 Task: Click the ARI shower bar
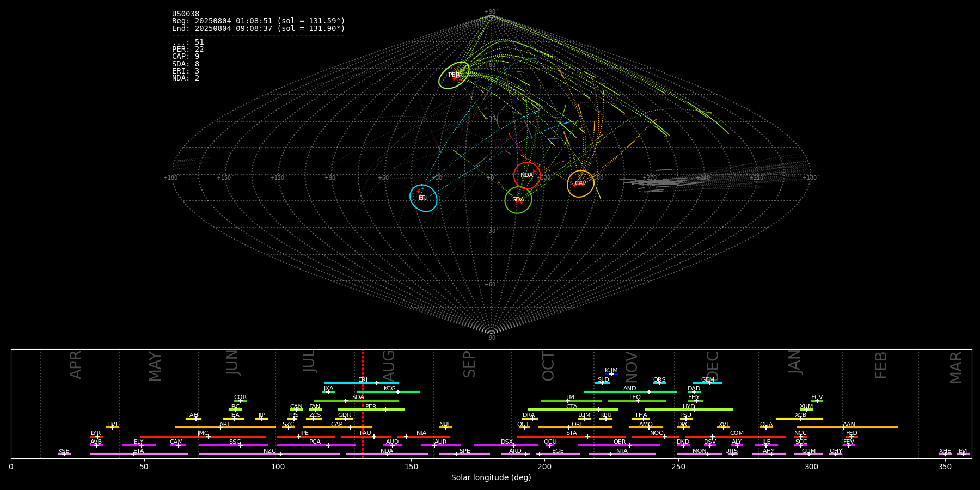coord(225,427)
